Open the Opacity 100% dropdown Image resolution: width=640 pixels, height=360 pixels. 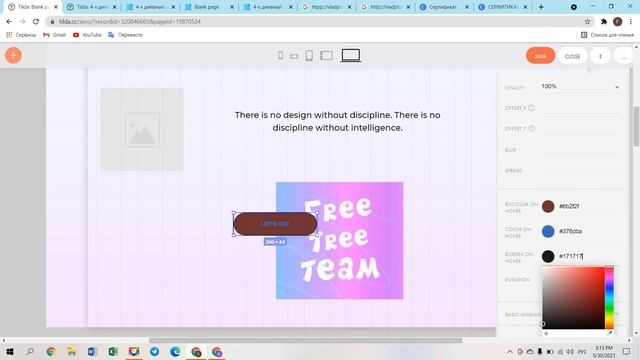580,87
